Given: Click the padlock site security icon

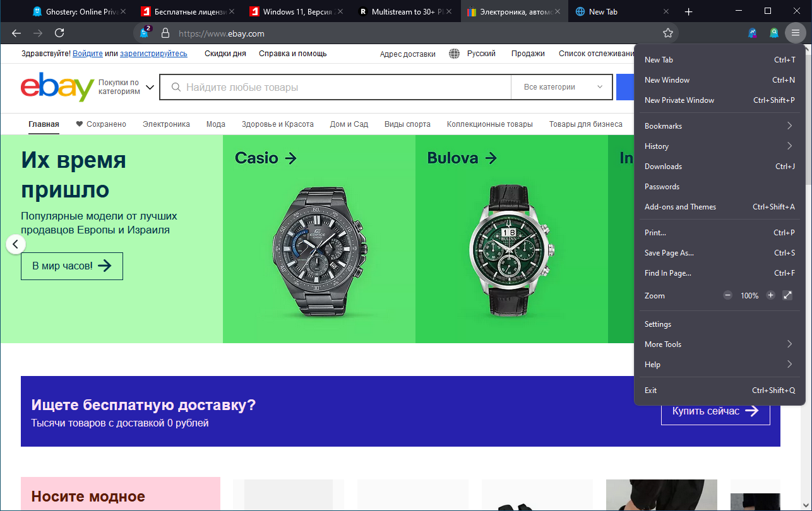Looking at the screenshot, I should 165,33.
